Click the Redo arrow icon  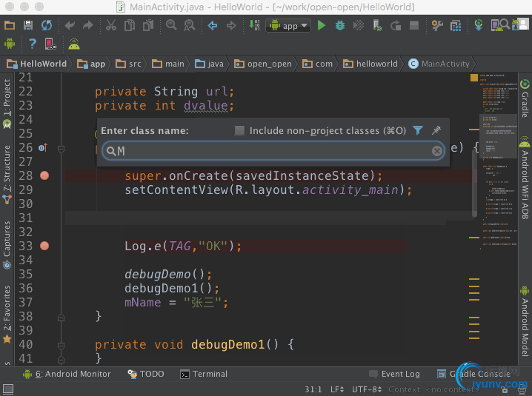[88, 25]
